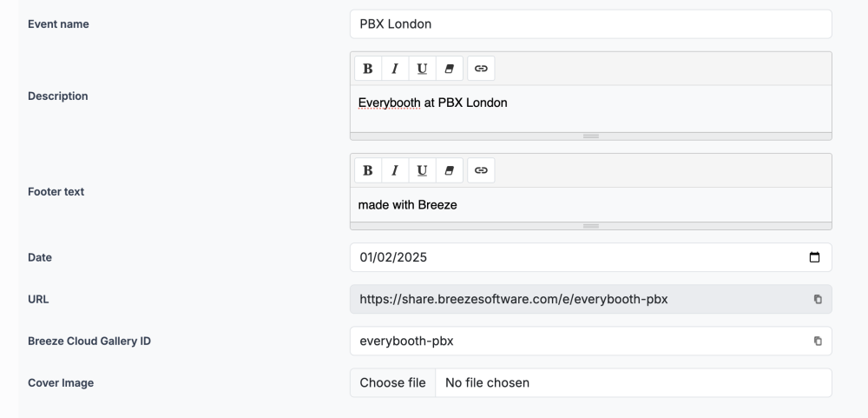The height and width of the screenshot is (418, 868).
Task: Copy the share URL to clipboard
Action: click(x=817, y=300)
